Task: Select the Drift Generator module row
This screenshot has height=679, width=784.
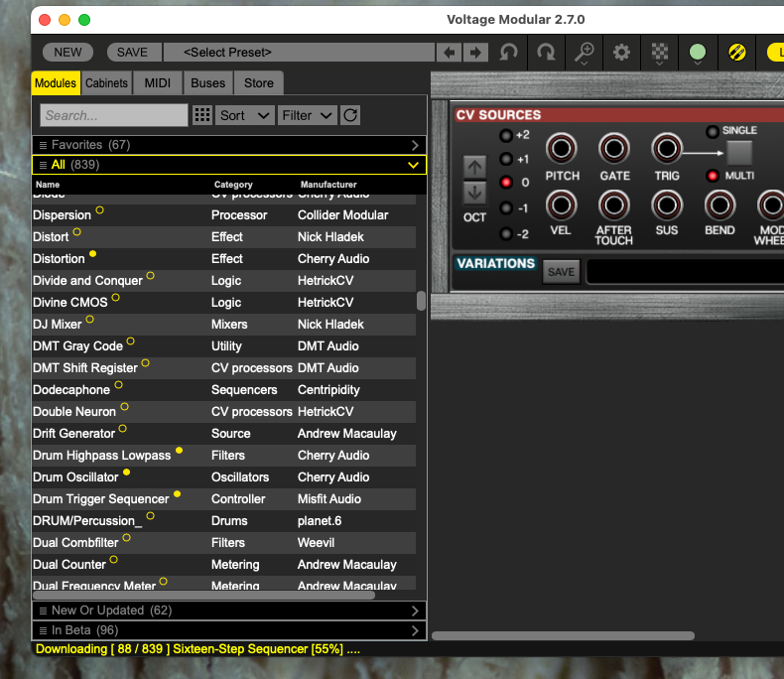Action: pyautogui.click(x=224, y=434)
